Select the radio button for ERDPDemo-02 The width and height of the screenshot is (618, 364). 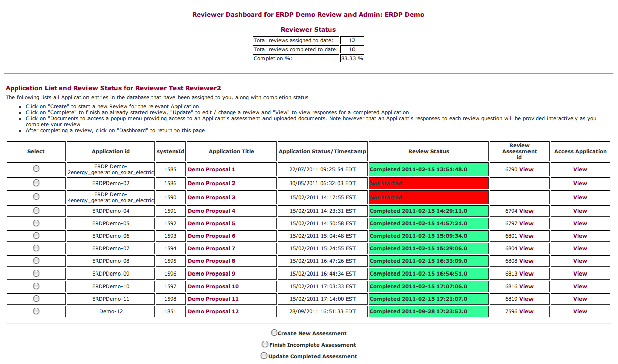pyautogui.click(x=36, y=183)
